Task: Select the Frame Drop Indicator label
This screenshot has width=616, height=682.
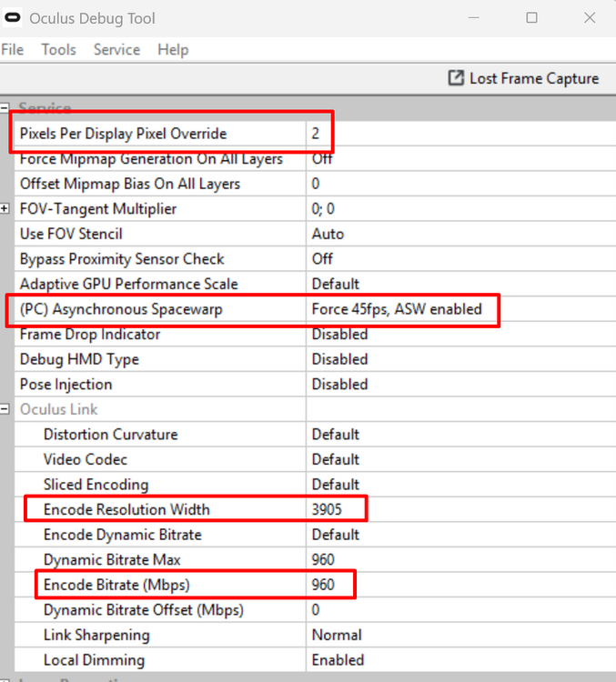Action: (90, 334)
